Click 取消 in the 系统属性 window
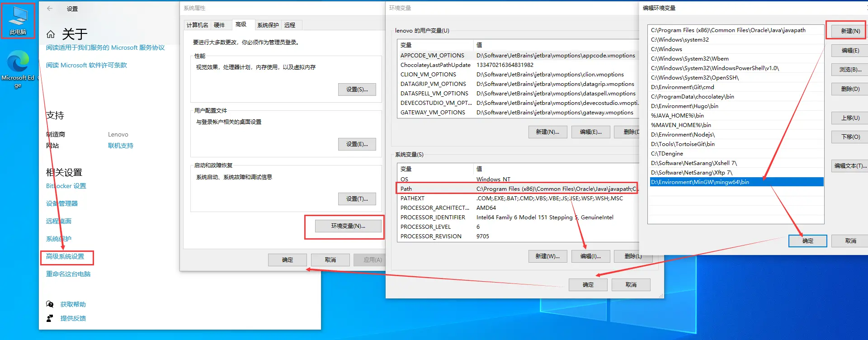 tap(330, 260)
